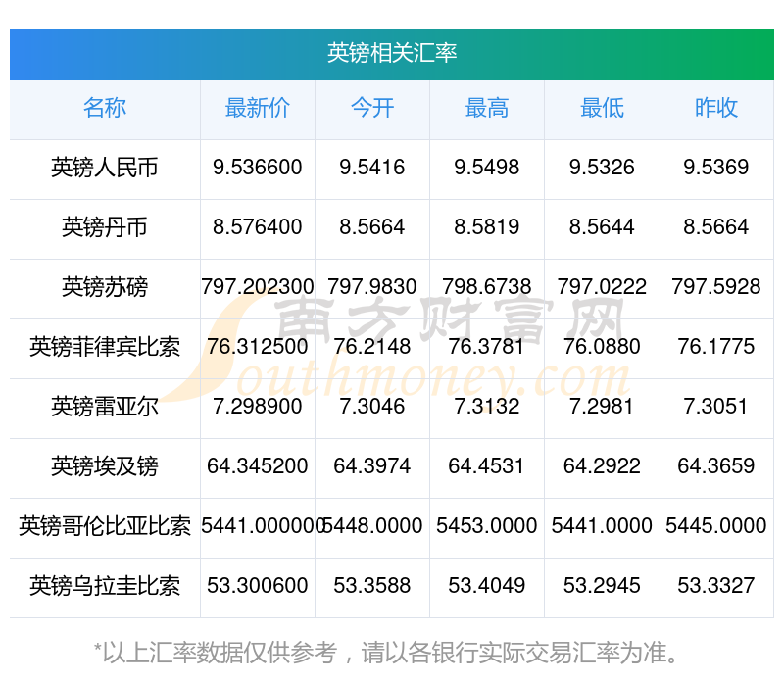Select open price 53.3588
Image resolution: width=784 pixels, height=684 pixels.
click(x=372, y=585)
